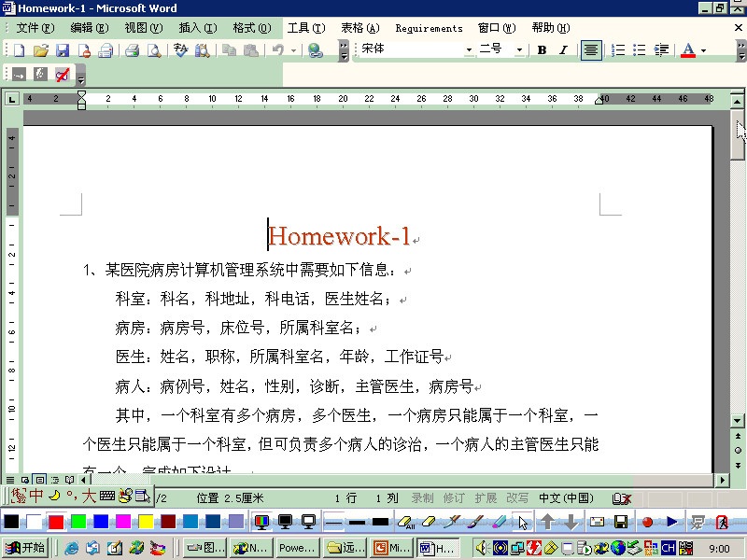Open font color dropdown arrow
Screen dimensions: 747x560
pos(703,50)
